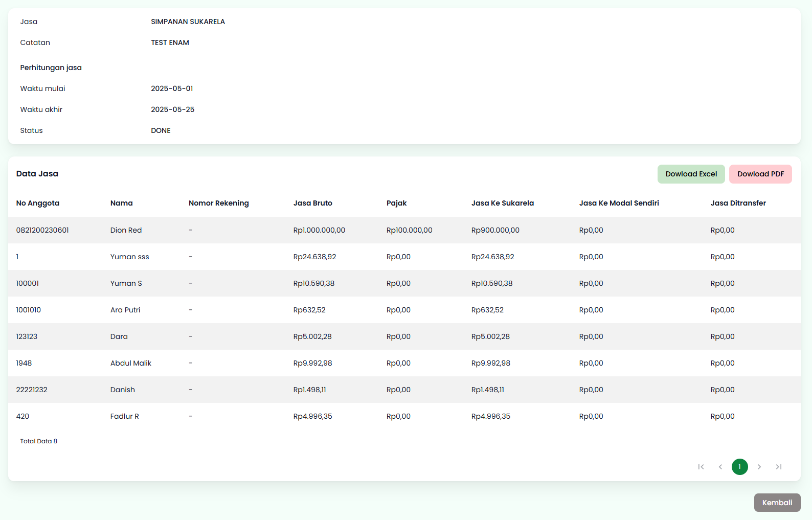This screenshot has width=812, height=520.
Task: Go to first page pagination icon
Action: tap(701, 467)
